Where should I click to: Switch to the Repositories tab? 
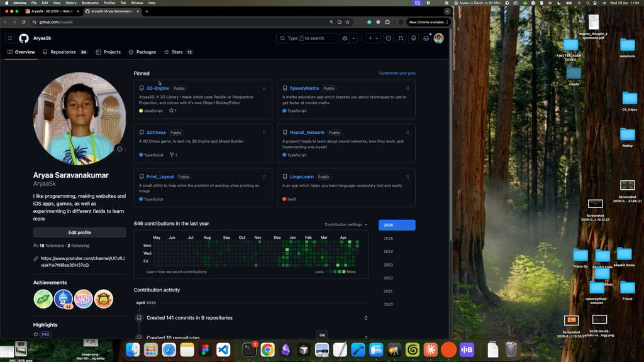click(65, 52)
